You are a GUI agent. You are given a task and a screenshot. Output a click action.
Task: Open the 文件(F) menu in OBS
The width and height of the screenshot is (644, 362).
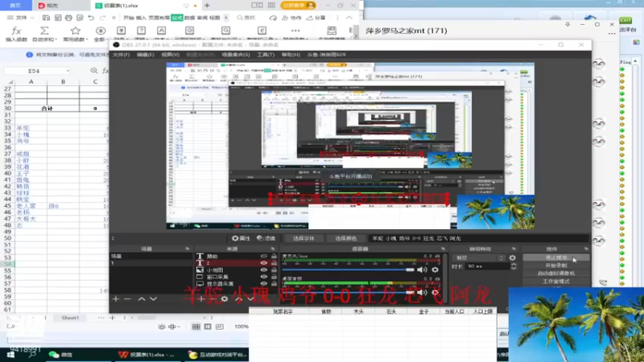click(122, 55)
